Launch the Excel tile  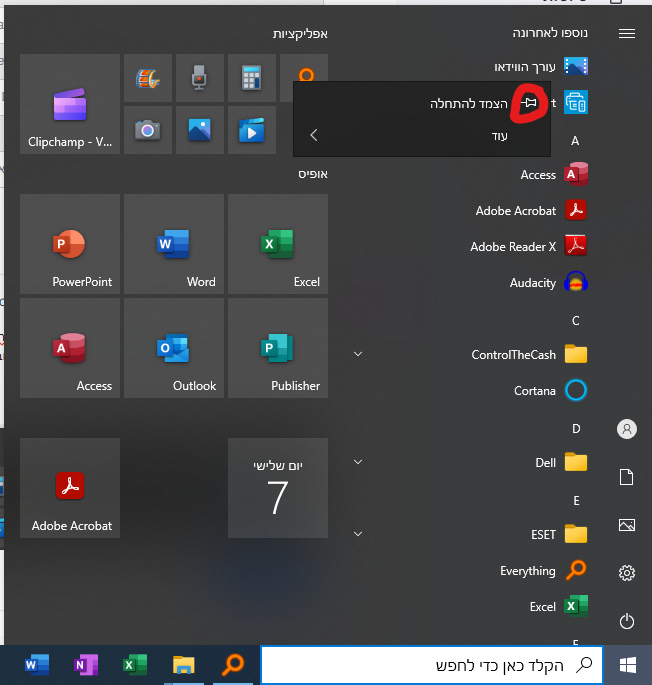click(x=278, y=244)
